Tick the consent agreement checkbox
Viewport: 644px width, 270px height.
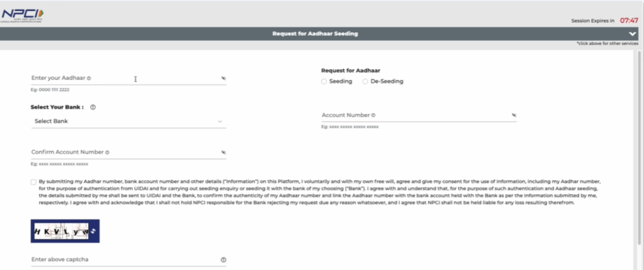click(33, 182)
